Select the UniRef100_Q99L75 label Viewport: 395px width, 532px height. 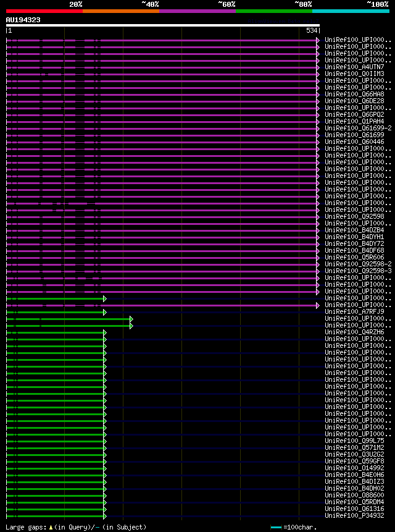(x=354, y=441)
